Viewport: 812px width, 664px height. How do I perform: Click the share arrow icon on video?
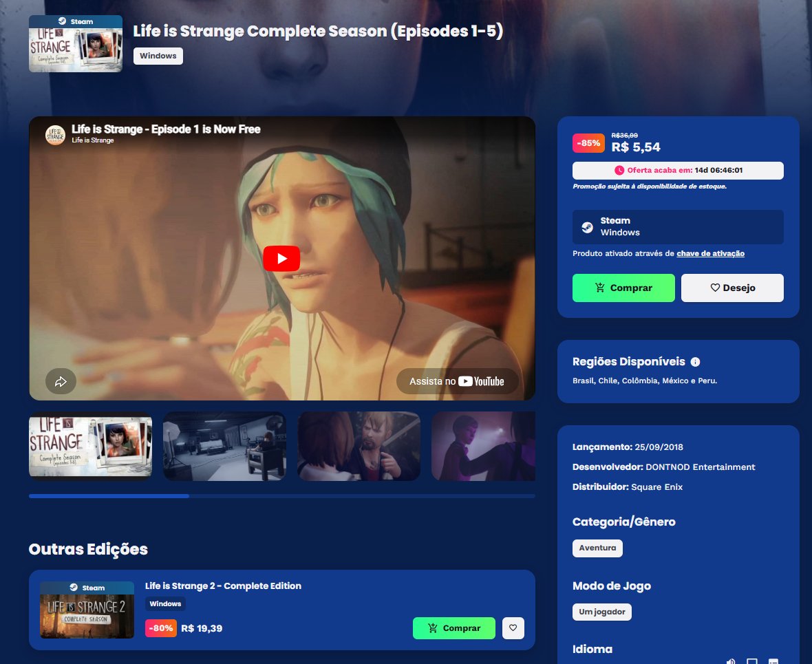pyautogui.click(x=61, y=381)
